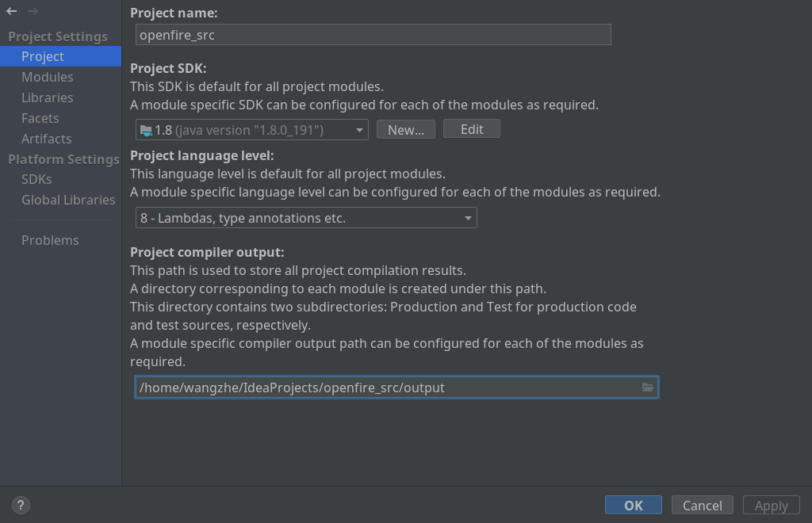View the Problems section

[x=50, y=240]
